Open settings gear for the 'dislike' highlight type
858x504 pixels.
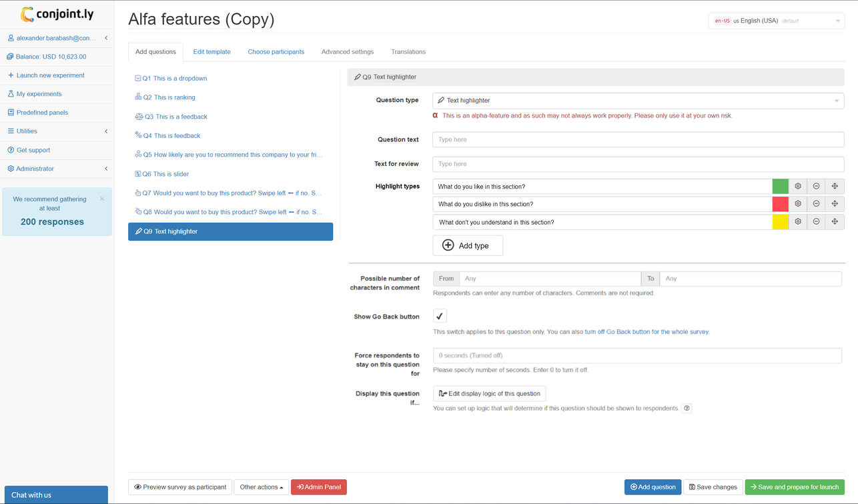pos(798,204)
